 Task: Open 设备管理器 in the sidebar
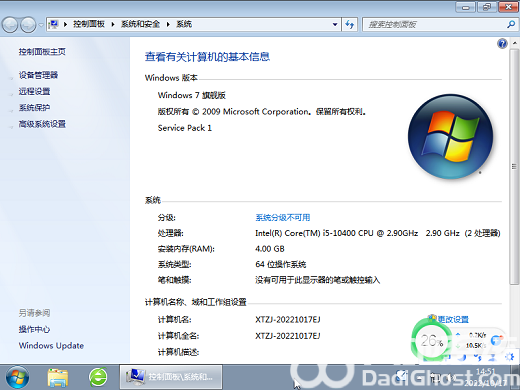point(38,75)
